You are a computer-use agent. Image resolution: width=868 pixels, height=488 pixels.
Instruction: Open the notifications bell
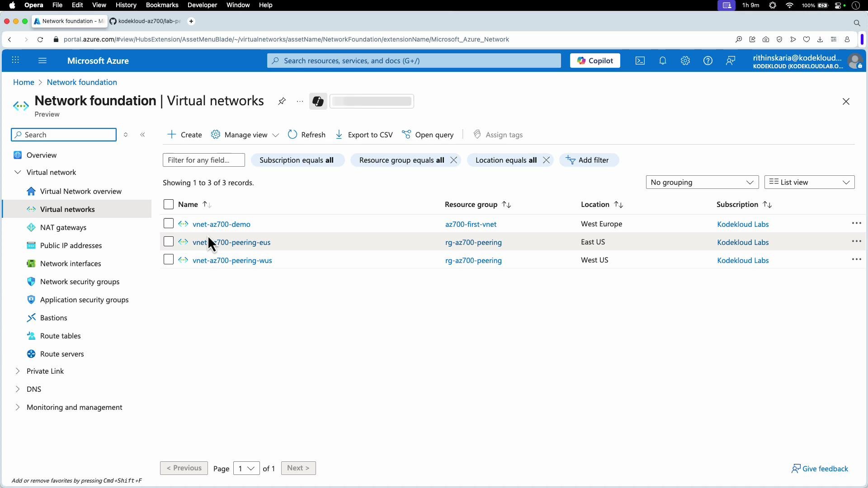(663, 61)
